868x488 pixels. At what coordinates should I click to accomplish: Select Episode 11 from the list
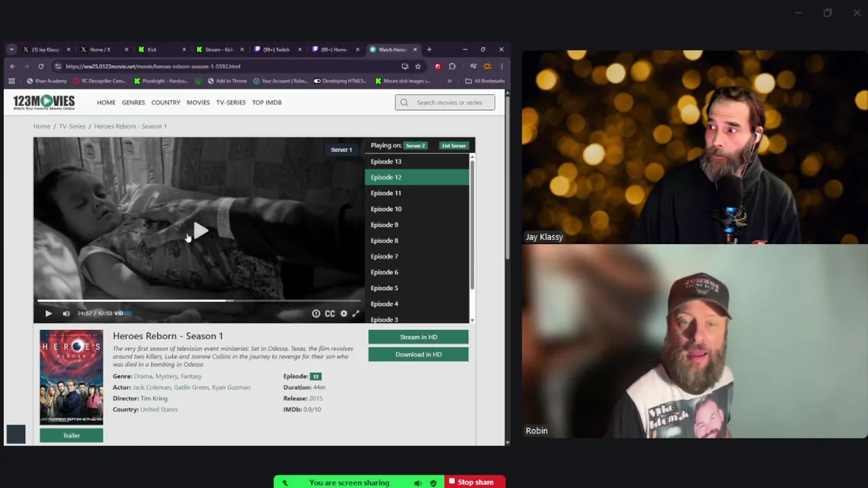(417, 193)
